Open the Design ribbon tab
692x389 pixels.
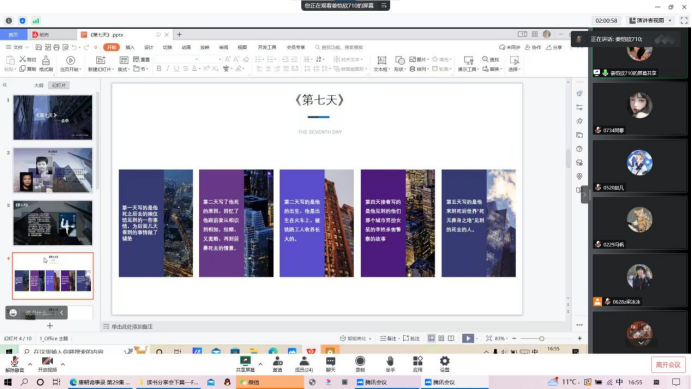tap(149, 47)
